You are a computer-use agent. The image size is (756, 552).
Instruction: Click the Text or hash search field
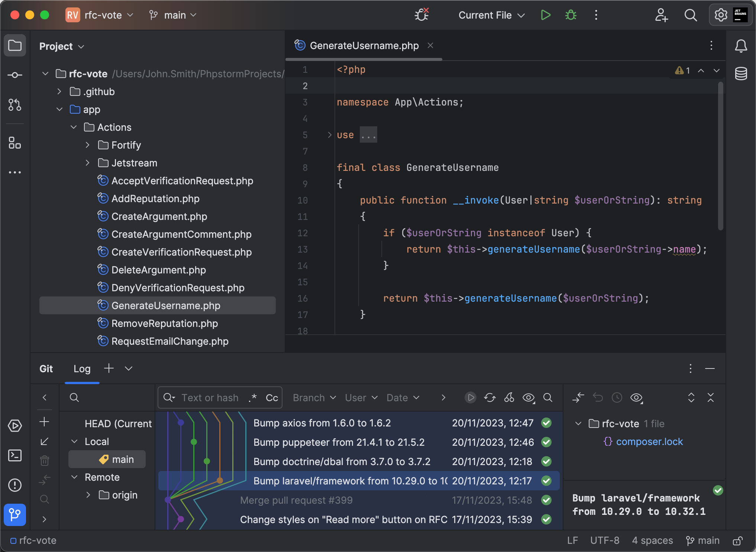click(210, 397)
